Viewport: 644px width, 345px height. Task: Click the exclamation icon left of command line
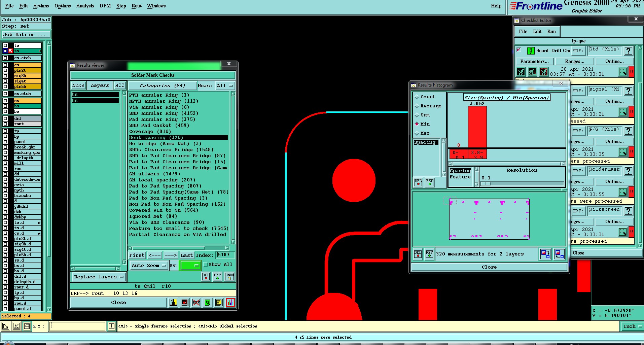112,326
